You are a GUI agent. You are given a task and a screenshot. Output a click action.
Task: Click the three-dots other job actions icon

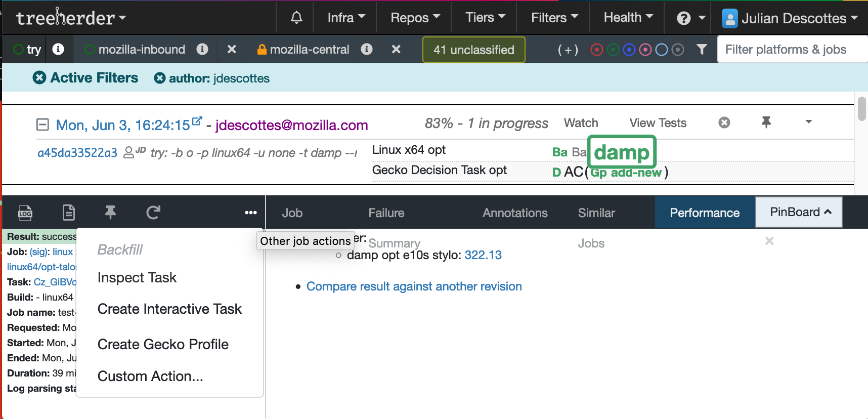(x=250, y=213)
